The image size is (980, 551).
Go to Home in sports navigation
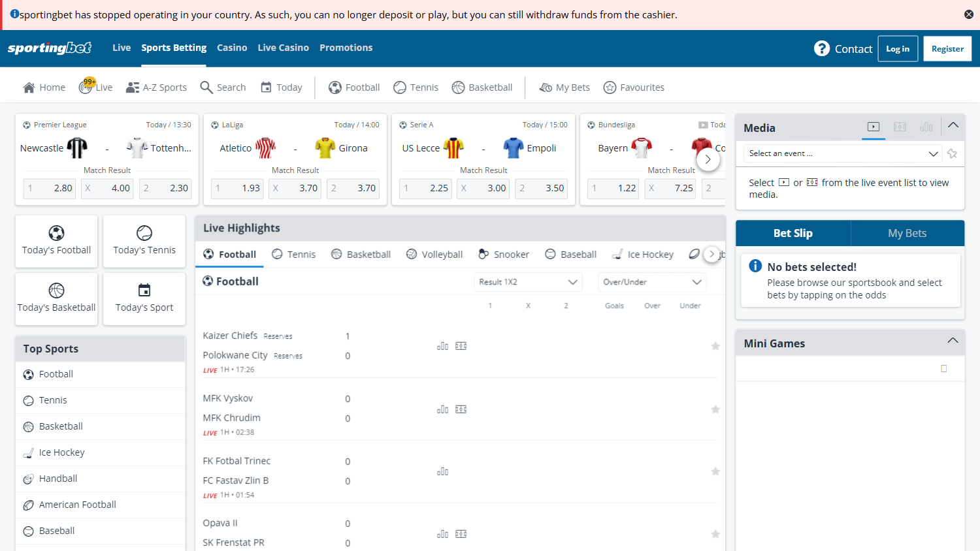click(44, 87)
